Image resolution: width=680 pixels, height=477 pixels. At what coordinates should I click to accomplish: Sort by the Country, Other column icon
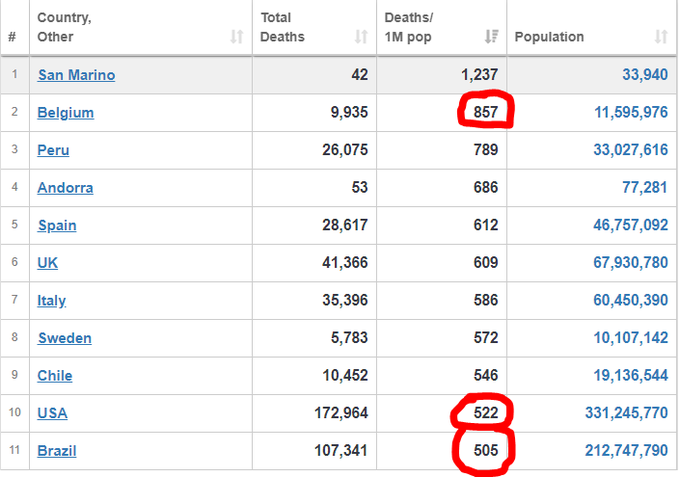pos(236,36)
